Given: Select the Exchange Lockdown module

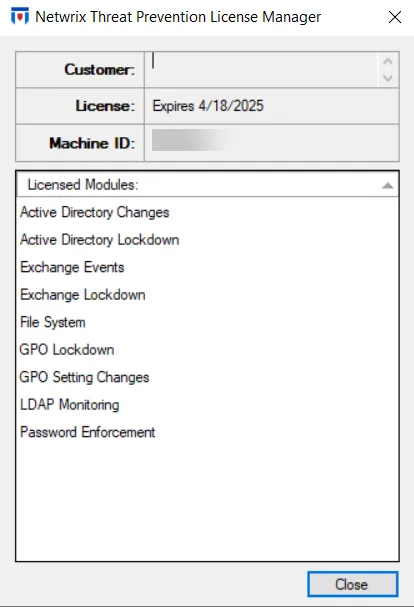Looking at the screenshot, I should (82, 295).
